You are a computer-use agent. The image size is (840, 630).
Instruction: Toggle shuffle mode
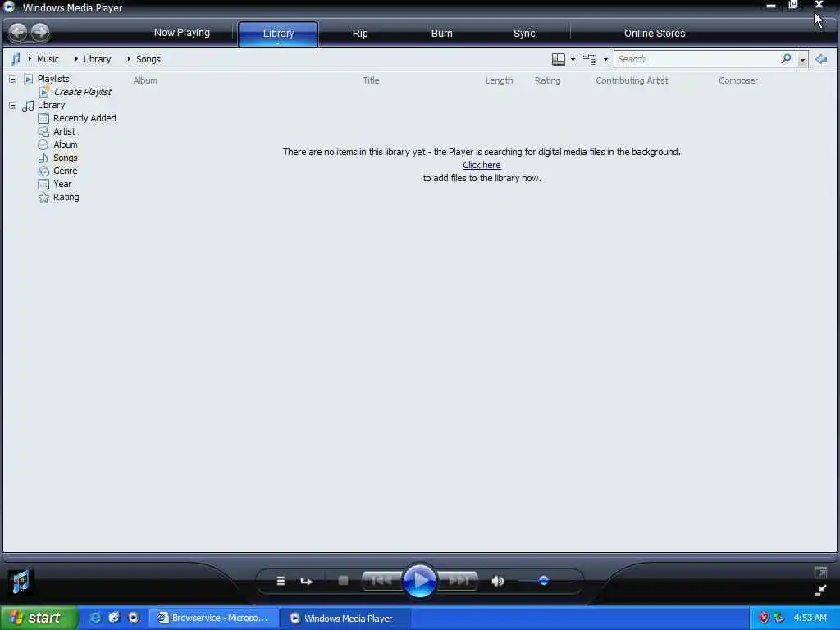(281, 581)
